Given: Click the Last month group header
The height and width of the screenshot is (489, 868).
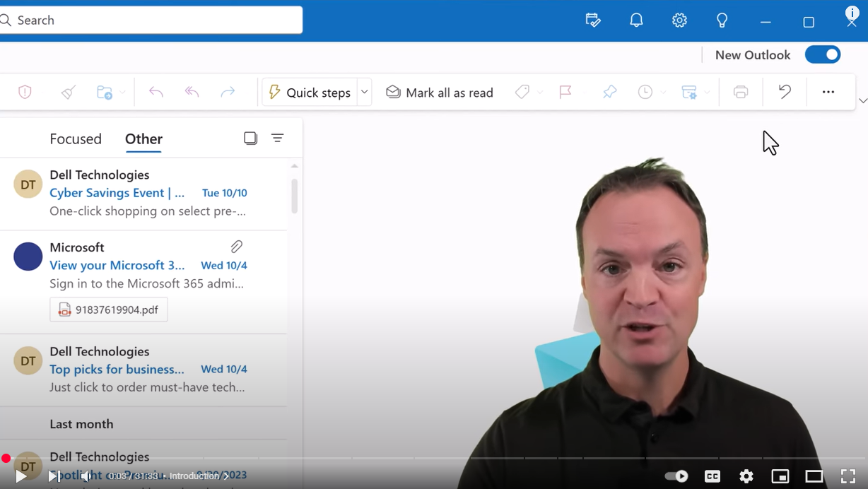Looking at the screenshot, I should 143,424.
